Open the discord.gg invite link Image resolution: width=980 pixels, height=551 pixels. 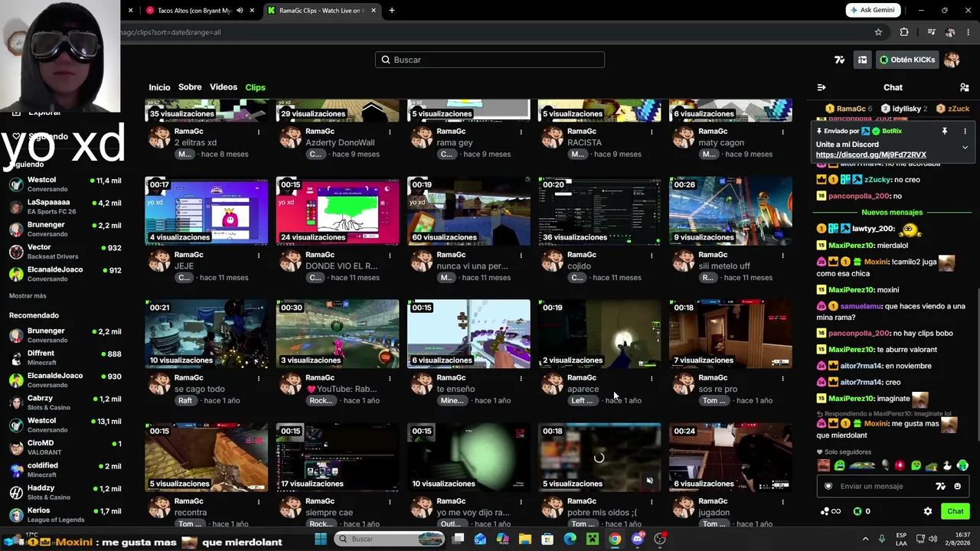(x=871, y=155)
